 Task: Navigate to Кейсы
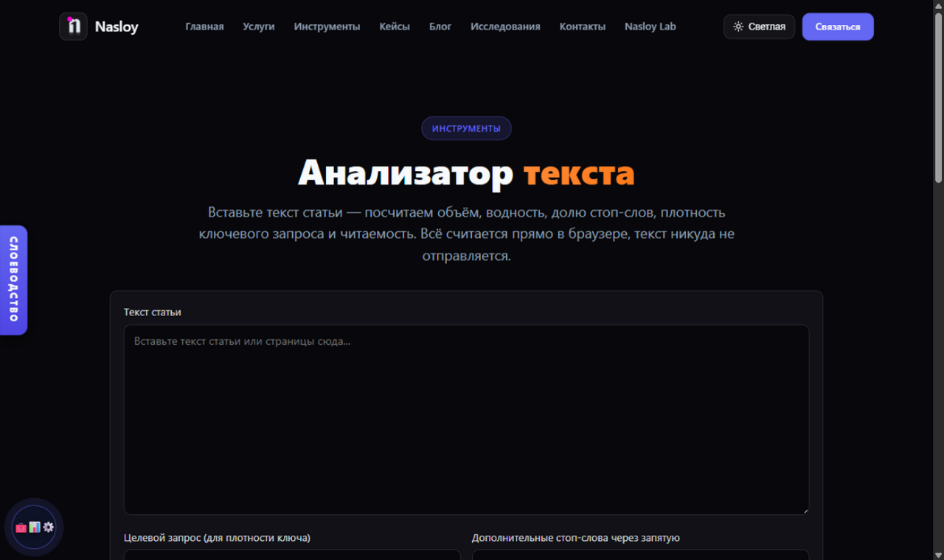coord(395,27)
